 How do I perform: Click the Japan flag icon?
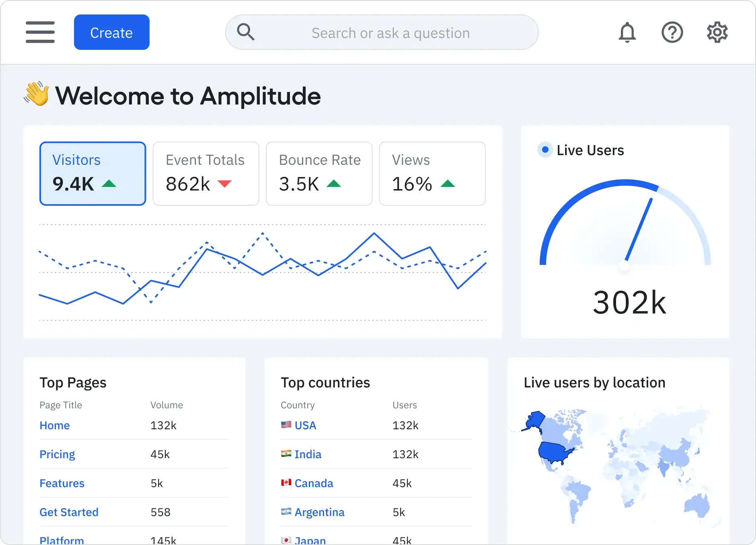pyautogui.click(x=286, y=540)
